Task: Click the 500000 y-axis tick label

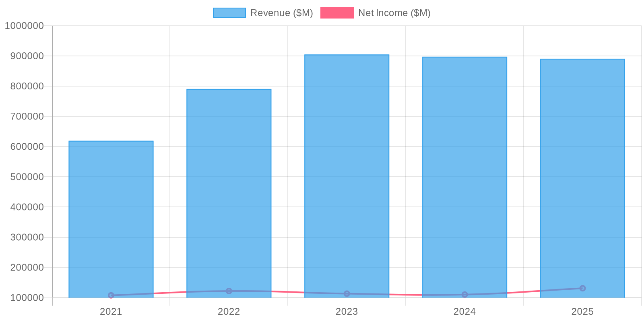Action: click(x=27, y=177)
